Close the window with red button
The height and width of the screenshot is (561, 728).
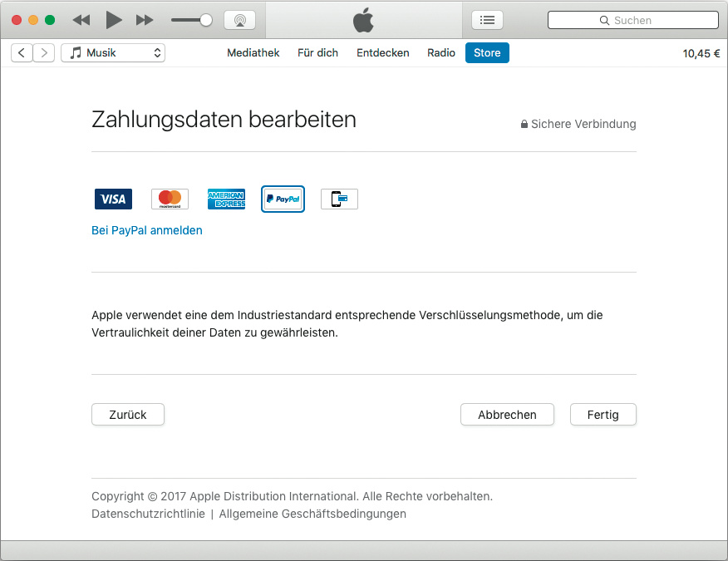point(17,20)
